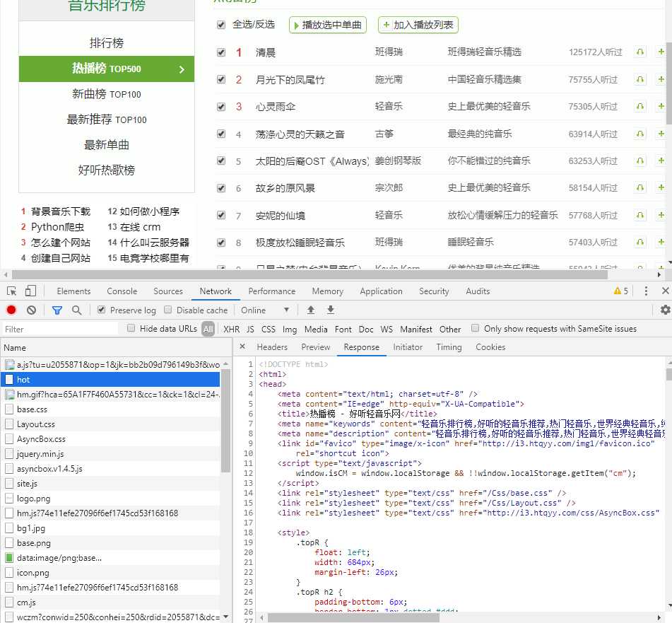
Task: Filter requests by XHR type
Action: point(232,329)
